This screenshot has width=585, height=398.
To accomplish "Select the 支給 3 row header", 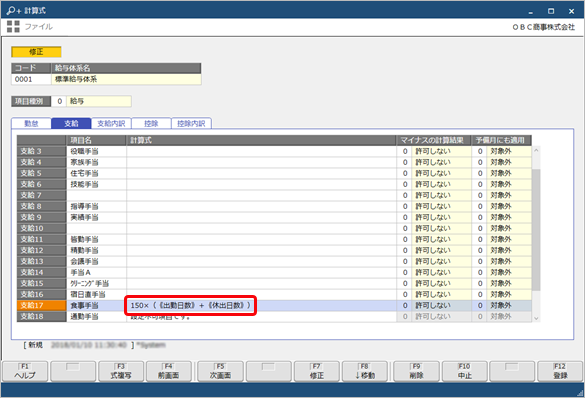I will click(41, 151).
